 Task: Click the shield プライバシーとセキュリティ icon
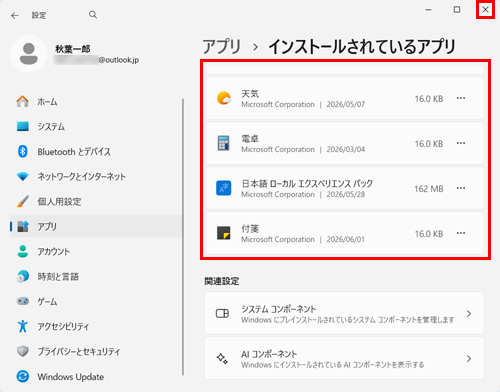coord(23,351)
